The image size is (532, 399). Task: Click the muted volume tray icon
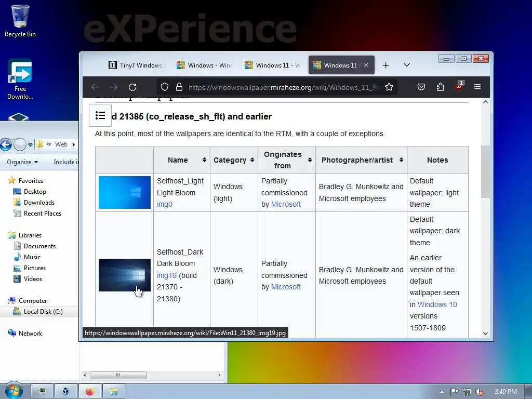click(x=480, y=392)
